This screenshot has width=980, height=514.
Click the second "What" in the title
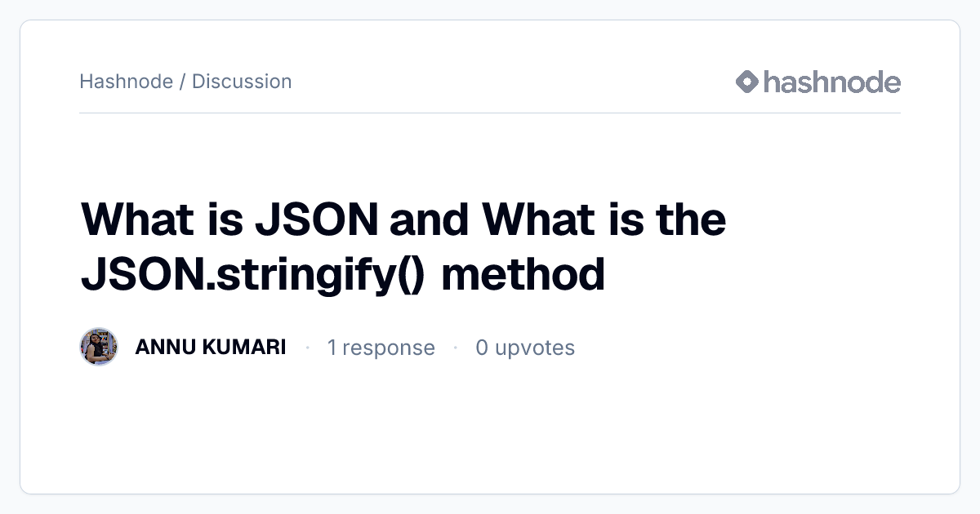(x=535, y=219)
